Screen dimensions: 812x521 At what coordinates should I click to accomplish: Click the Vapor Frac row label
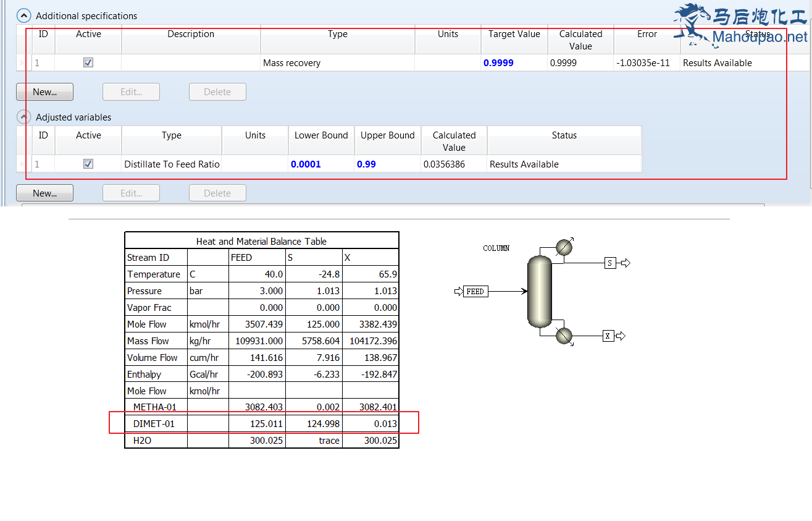(149, 308)
